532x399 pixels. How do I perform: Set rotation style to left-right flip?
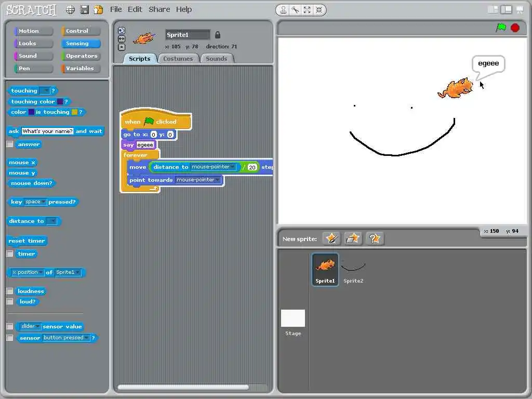pyautogui.click(x=122, y=39)
